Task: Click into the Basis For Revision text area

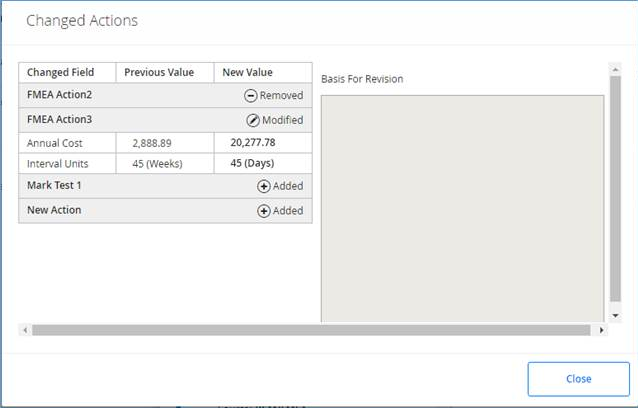Action: coord(462,209)
